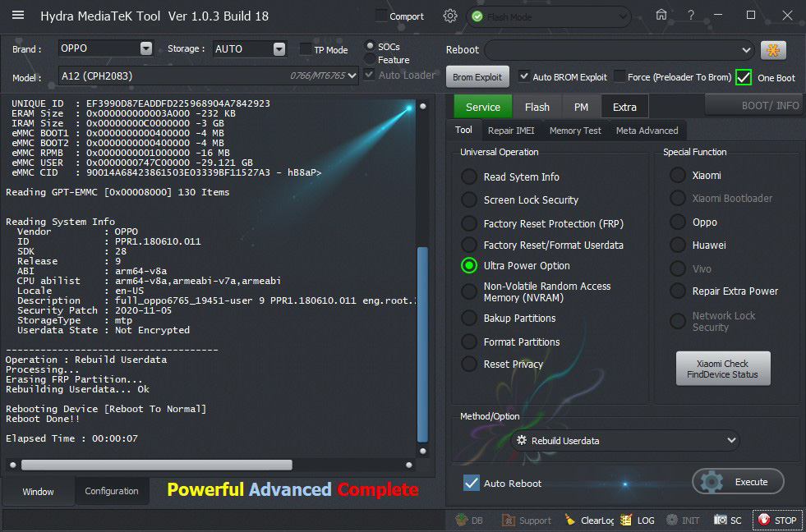Click Xiaomi Check FindDevice Status button
806x532 pixels.
tap(723, 369)
